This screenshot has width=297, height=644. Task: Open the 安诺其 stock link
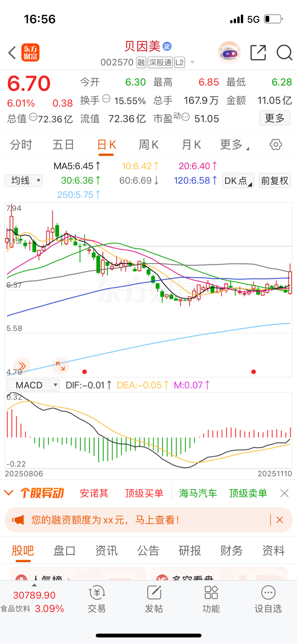pos(94,493)
